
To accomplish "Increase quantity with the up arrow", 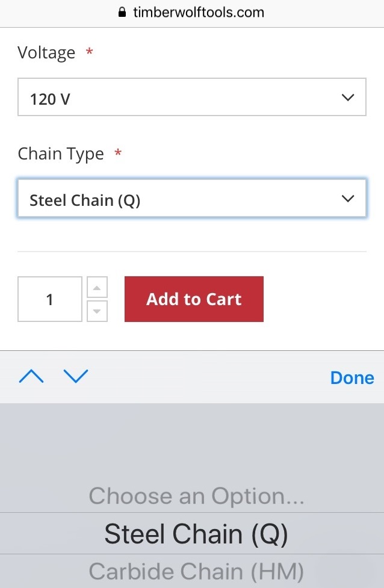I will [x=97, y=287].
